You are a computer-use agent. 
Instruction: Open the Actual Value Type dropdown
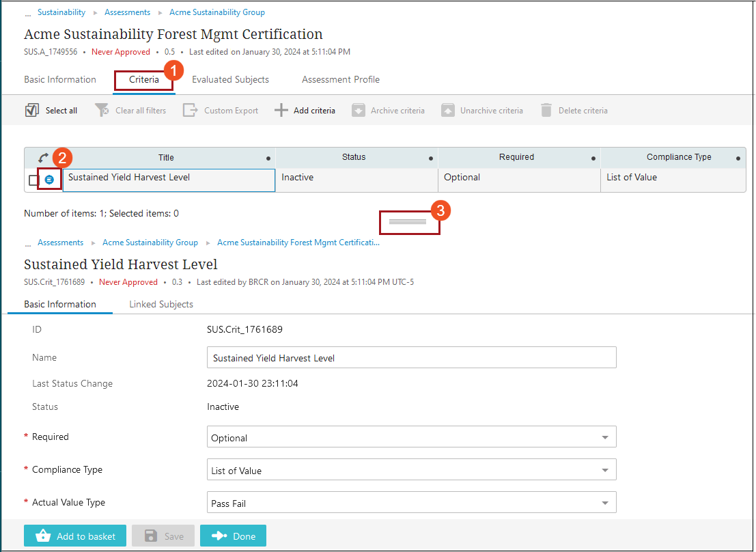coord(411,503)
